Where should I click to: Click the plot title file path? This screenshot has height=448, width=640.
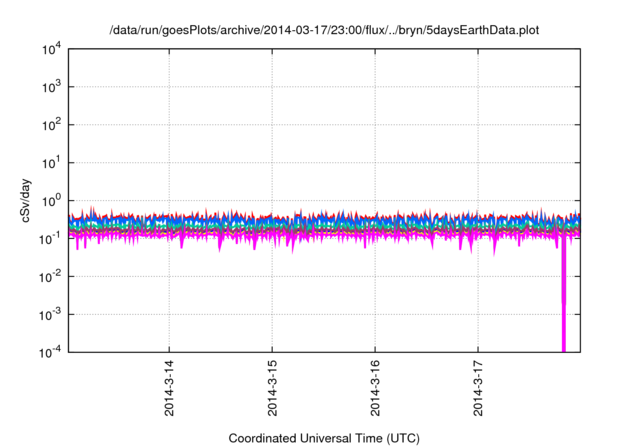click(x=324, y=30)
